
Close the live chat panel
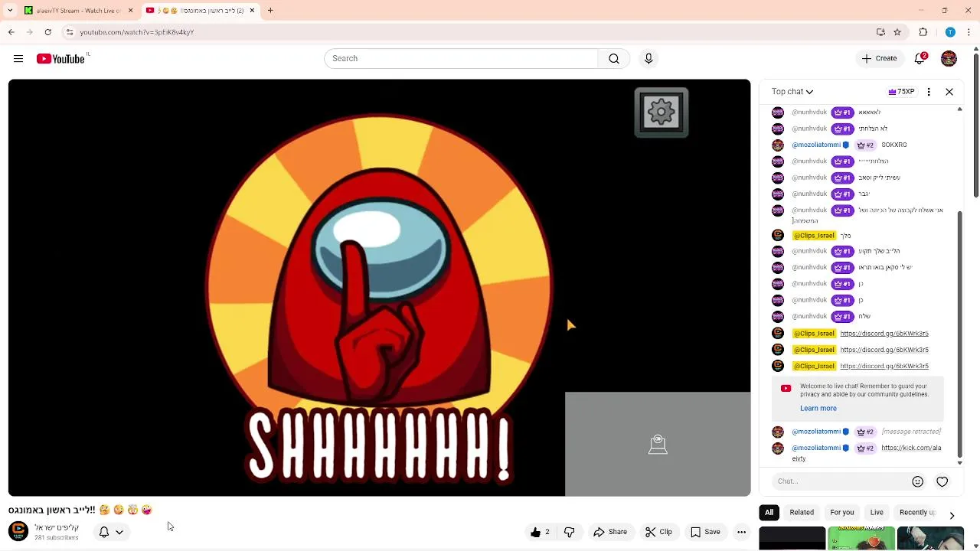pyautogui.click(x=949, y=92)
